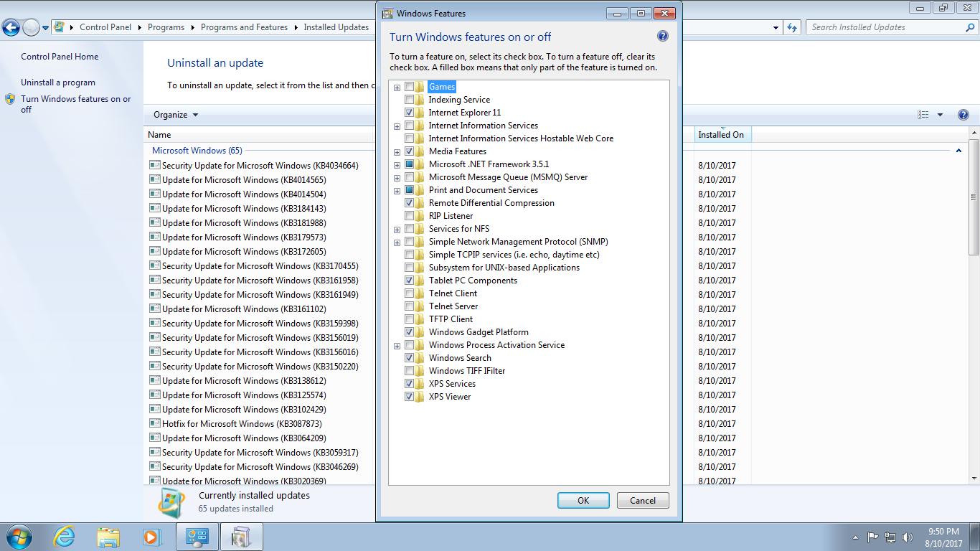Screen dimensions: 980x551
Task: Open the Windows Features help icon
Action: tap(663, 37)
